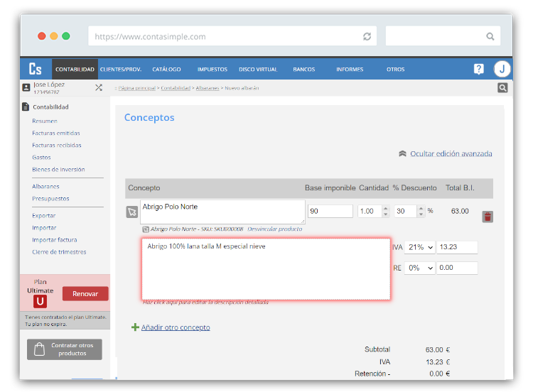This screenshot has height=392, width=533.
Task: Open the help question mark icon
Action: tap(478, 70)
